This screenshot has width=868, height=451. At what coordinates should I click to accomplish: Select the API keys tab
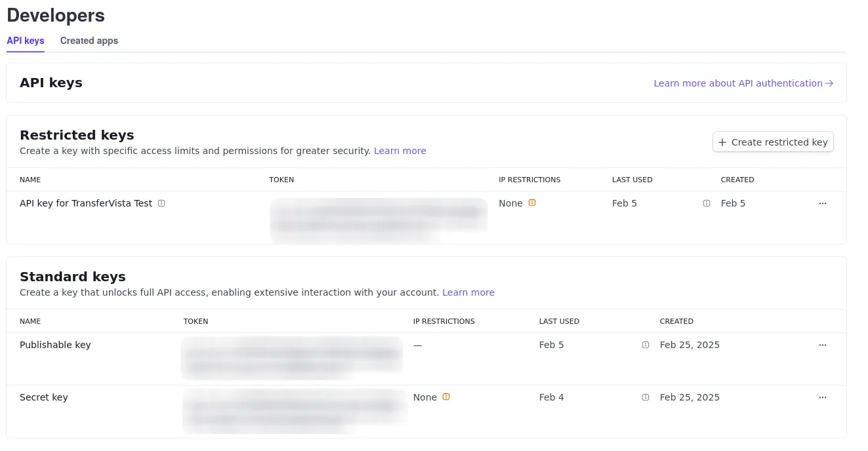point(26,41)
